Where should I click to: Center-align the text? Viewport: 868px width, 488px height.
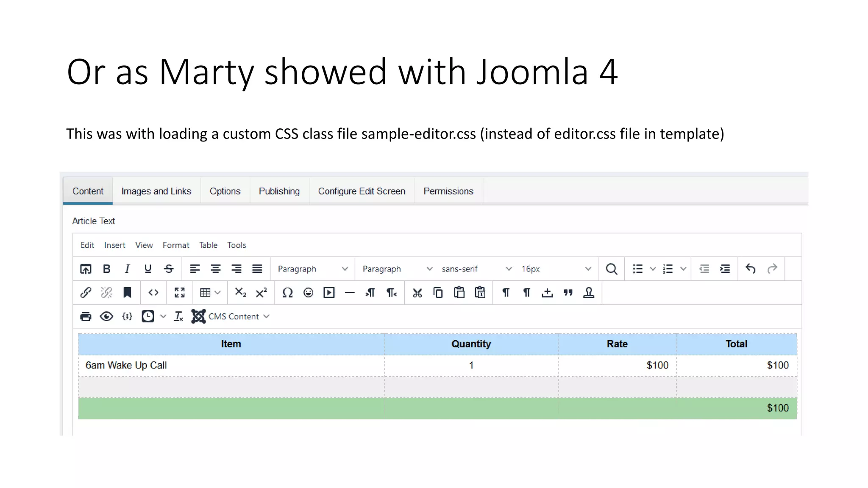[x=216, y=269]
